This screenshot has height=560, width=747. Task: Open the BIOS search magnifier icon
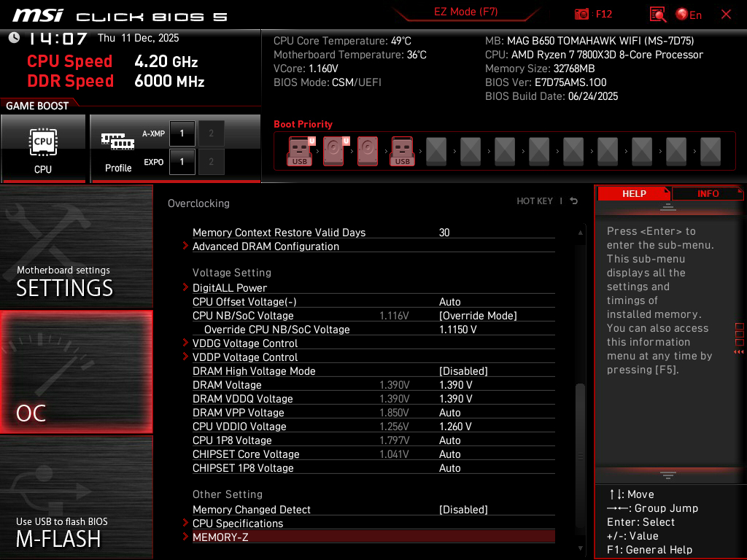pos(658,15)
